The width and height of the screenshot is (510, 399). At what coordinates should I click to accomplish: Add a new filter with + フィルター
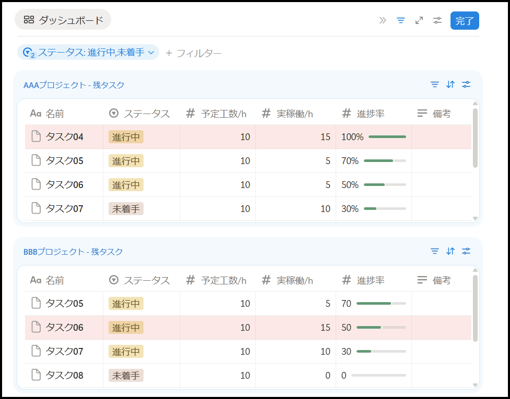(193, 53)
